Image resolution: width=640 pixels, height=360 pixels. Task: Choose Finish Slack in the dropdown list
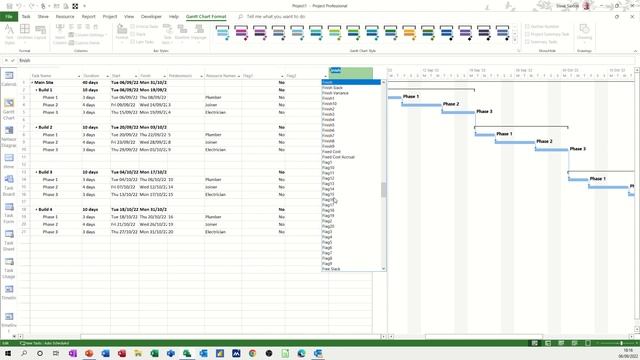332,88
